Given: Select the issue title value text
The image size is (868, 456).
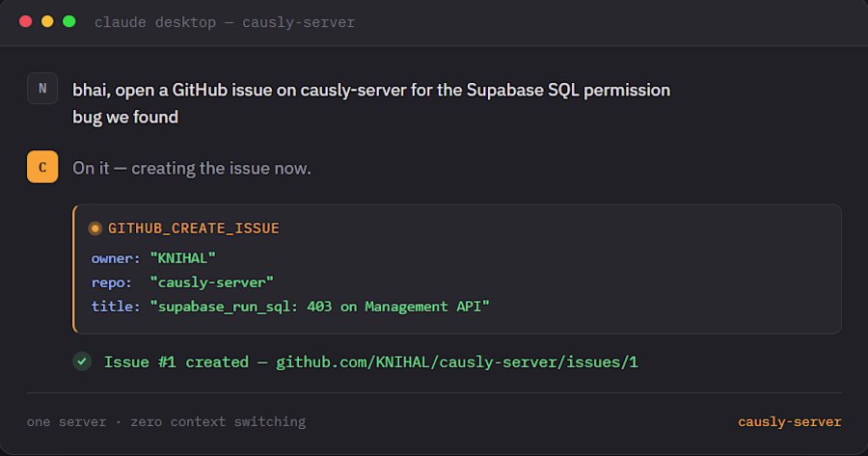Looking at the screenshot, I should pyautogui.click(x=319, y=307).
